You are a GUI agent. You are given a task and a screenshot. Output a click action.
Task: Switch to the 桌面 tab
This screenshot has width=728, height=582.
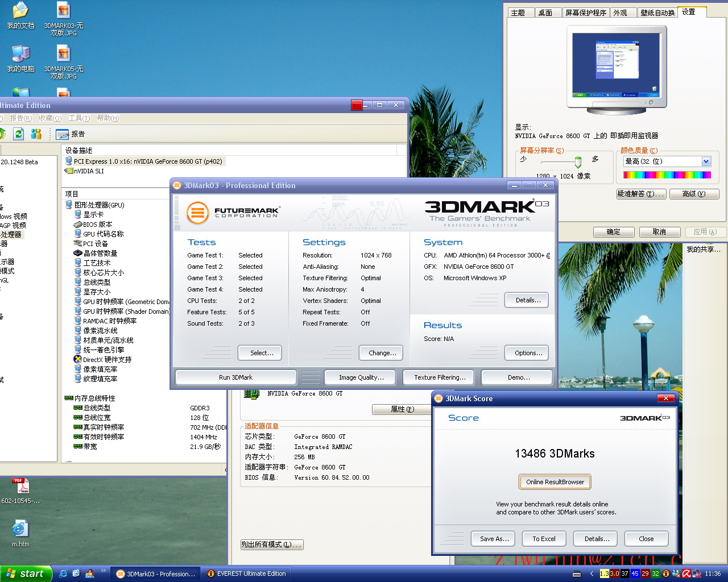pyautogui.click(x=545, y=13)
